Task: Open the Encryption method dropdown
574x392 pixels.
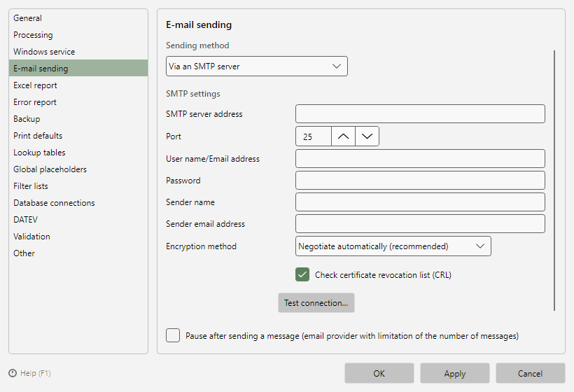Action: pyautogui.click(x=393, y=246)
